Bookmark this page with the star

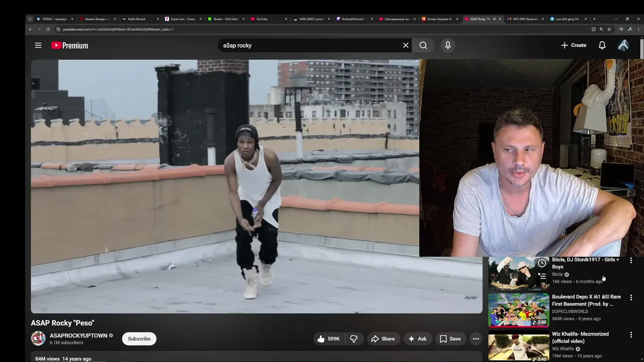pos(609,29)
